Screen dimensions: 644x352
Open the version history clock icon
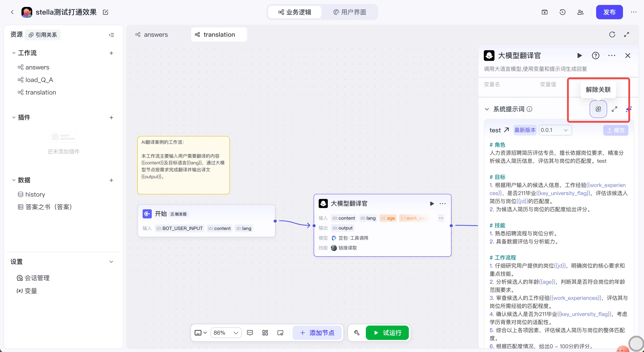(x=563, y=12)
